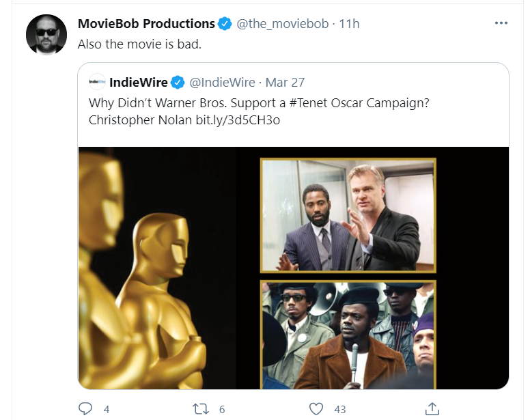Click the top framed director photo
530x420 pixels.
(x=348, y=215)
